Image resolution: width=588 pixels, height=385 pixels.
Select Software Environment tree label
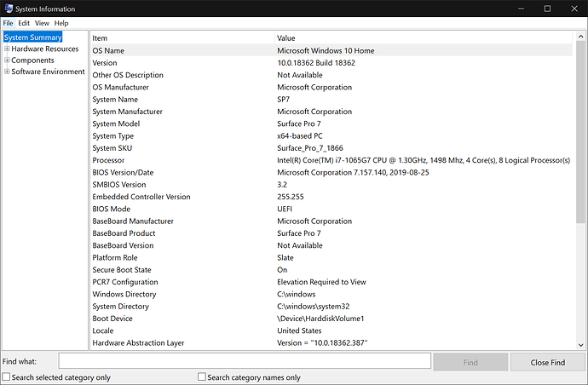48,72
